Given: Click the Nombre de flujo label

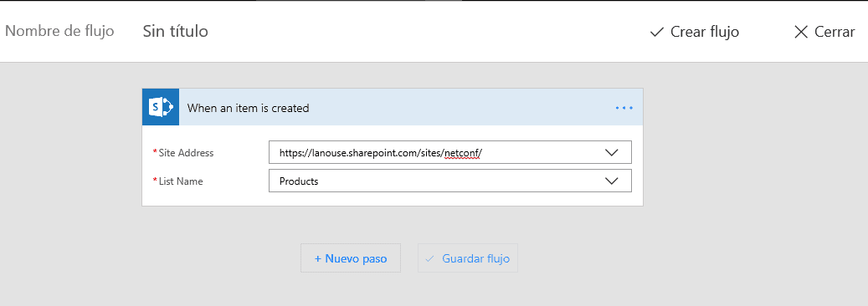Looking at the screenshot, I should tap(59, 31).
